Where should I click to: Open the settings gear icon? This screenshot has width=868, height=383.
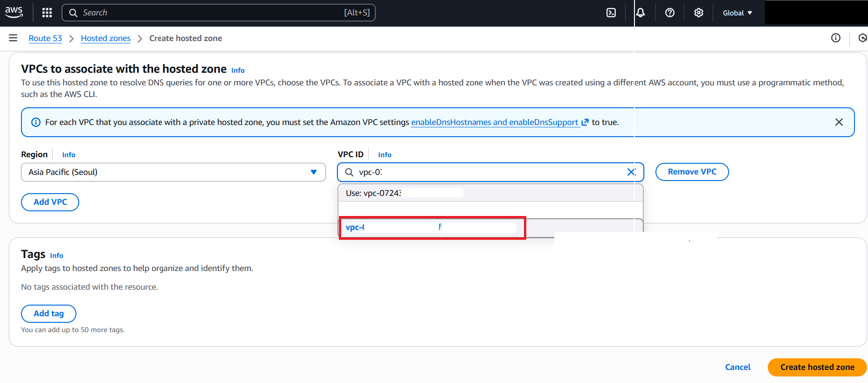click(698, 13)
